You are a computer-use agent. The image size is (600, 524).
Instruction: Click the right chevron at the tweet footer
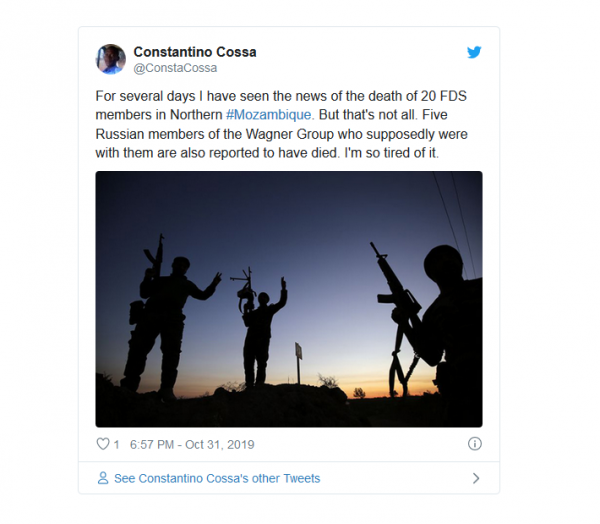(476, 478)
